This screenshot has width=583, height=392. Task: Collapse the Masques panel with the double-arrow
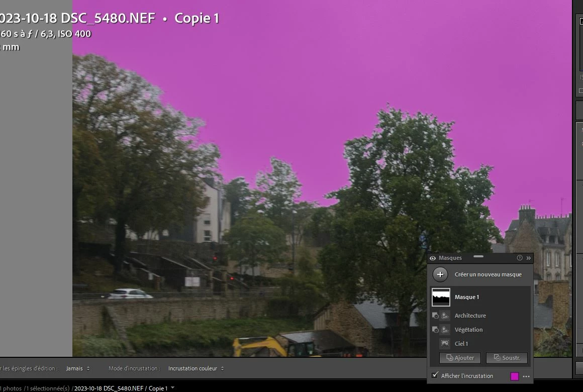click(x=528, y=258)
